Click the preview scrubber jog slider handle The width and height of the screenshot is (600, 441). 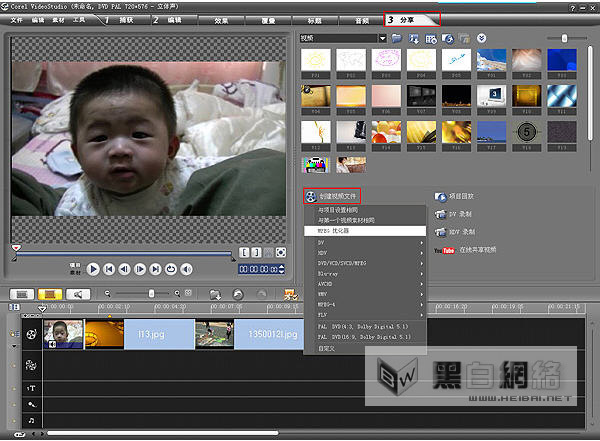point(16,248)
